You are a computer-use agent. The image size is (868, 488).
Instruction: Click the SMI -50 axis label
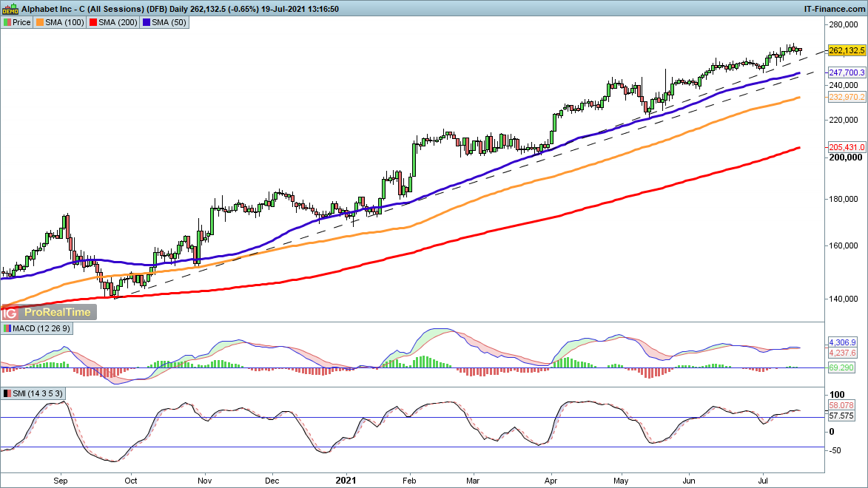click(836, 450)
